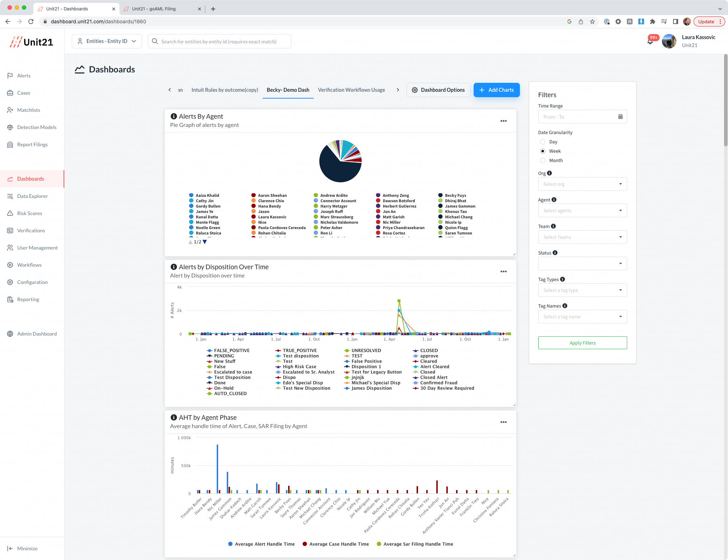Select Day date granularity
728x560 pixels.
point(543,142)
